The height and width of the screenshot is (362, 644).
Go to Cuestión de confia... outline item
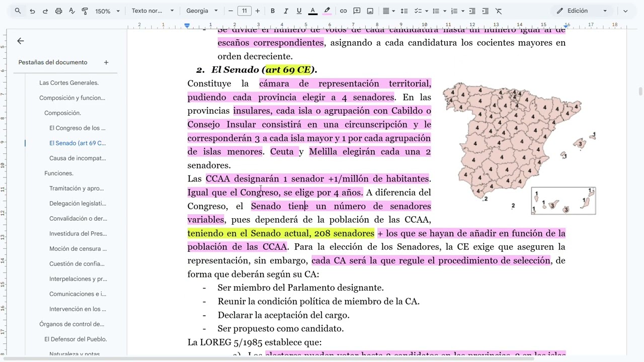77,264
